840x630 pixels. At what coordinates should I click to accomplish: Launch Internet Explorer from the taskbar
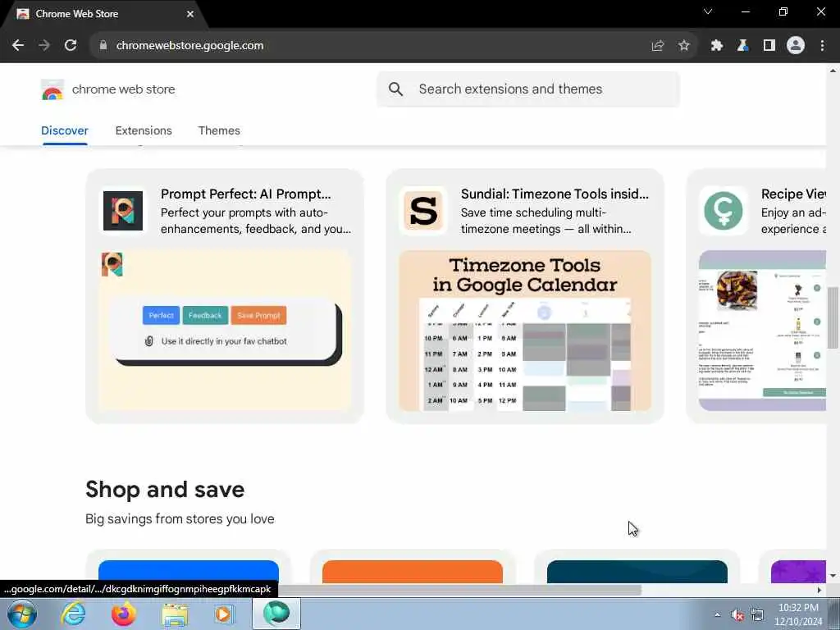pos(73,614)
